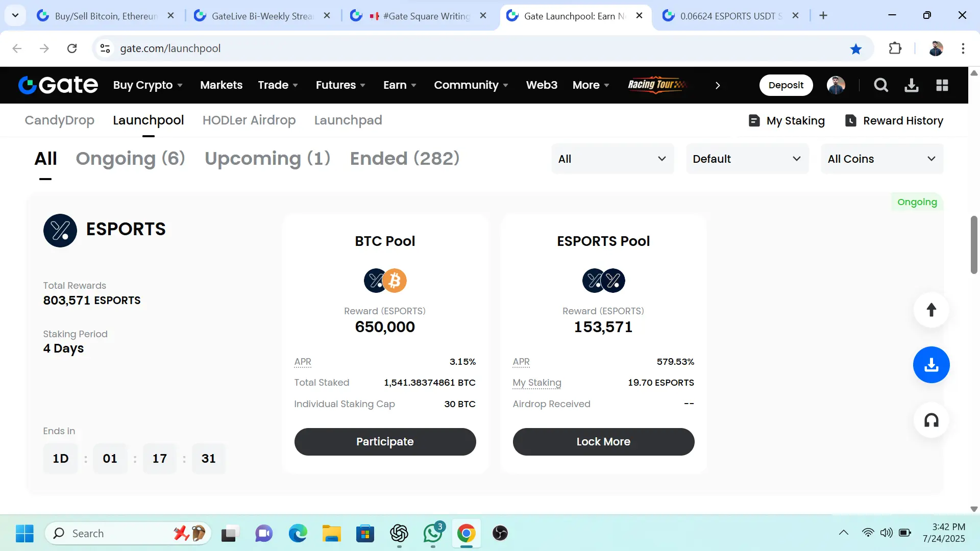The image size is (980, 551).
Task: Reload the page with refresh icon
Action: (72, 48)
